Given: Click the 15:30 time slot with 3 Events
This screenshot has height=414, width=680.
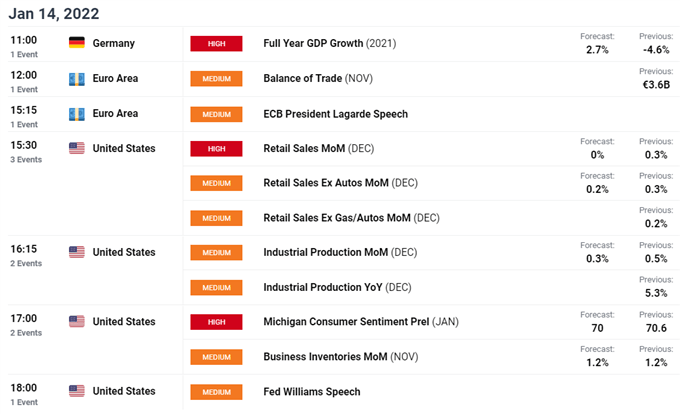Looking at the screenshot, I should coord(26,151).
